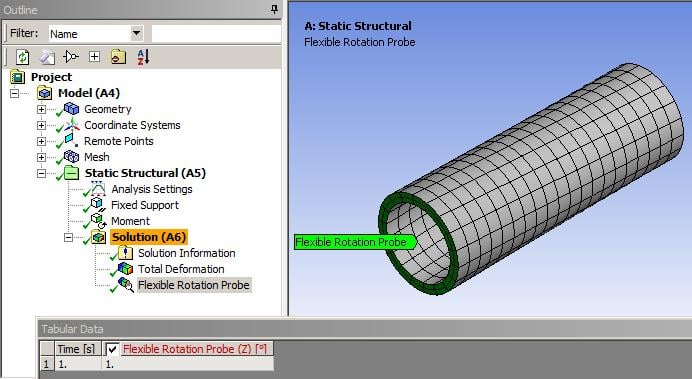Click the green Flexible Rotation Probe label
The height and width of the screenshot is (379, 692).
pyautogui.click(x=355, y=242)
